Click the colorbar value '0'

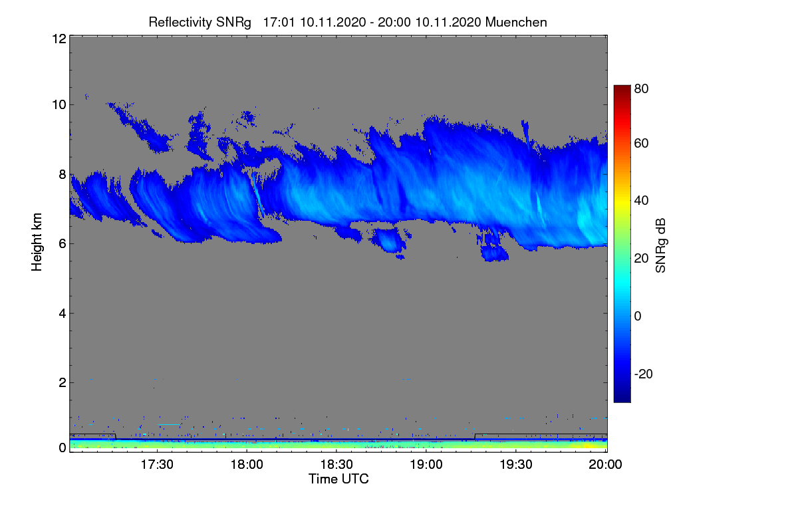tap(638, 316)
